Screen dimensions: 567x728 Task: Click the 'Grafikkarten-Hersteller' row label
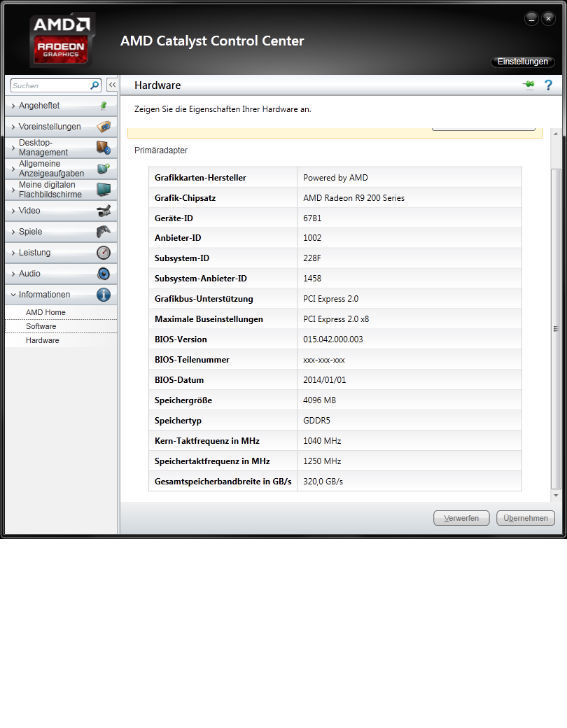tap(200, 177)
